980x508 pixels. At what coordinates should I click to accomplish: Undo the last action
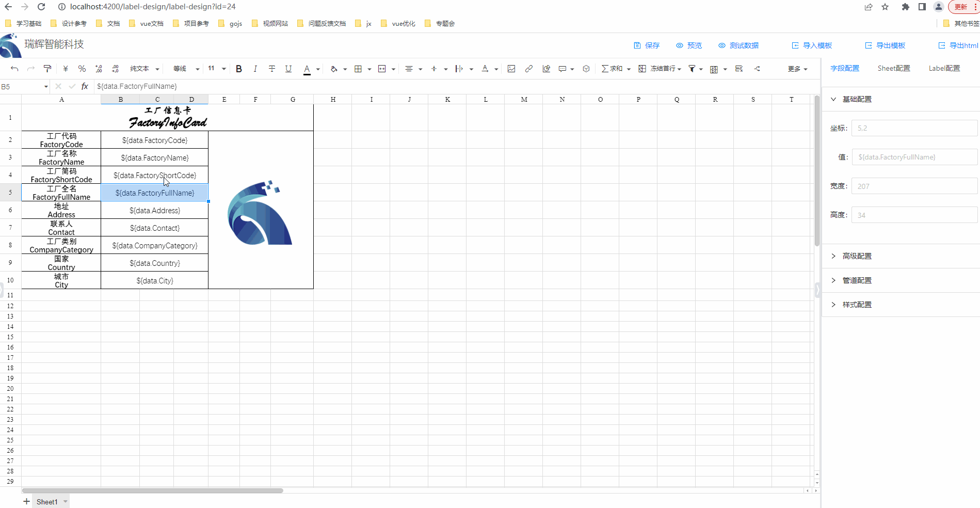pos(14,69)
